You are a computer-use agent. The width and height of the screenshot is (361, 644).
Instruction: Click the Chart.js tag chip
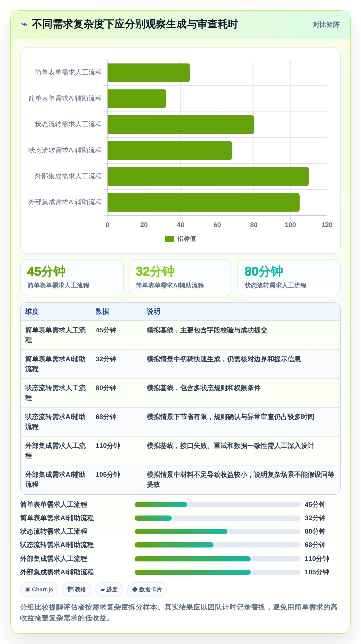(x=39, y=590)
